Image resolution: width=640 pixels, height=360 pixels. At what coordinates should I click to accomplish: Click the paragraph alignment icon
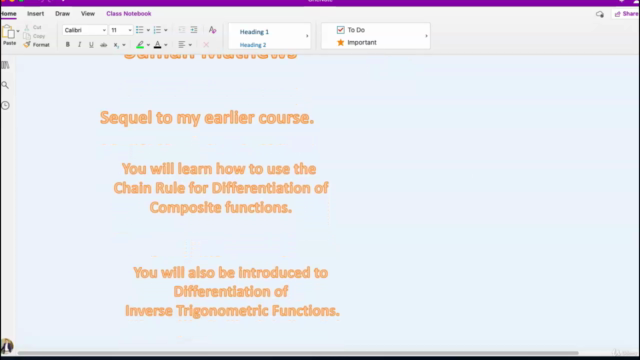182,44
